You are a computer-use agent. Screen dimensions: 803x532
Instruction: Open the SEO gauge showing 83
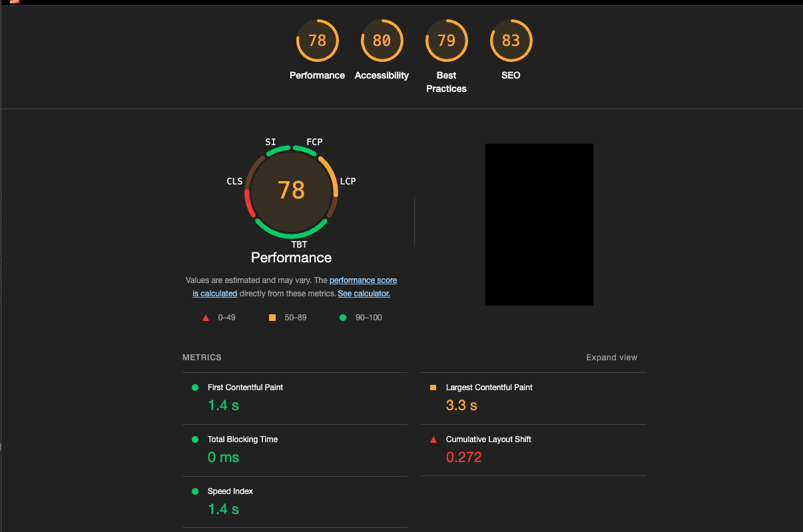coord(511,40)
